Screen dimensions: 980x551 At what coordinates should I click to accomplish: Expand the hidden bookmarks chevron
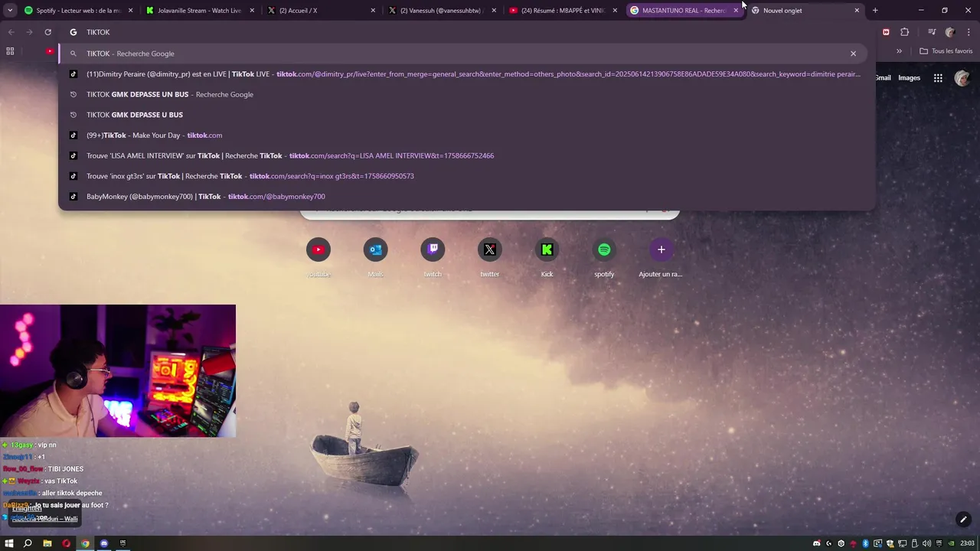pos(899,51)
